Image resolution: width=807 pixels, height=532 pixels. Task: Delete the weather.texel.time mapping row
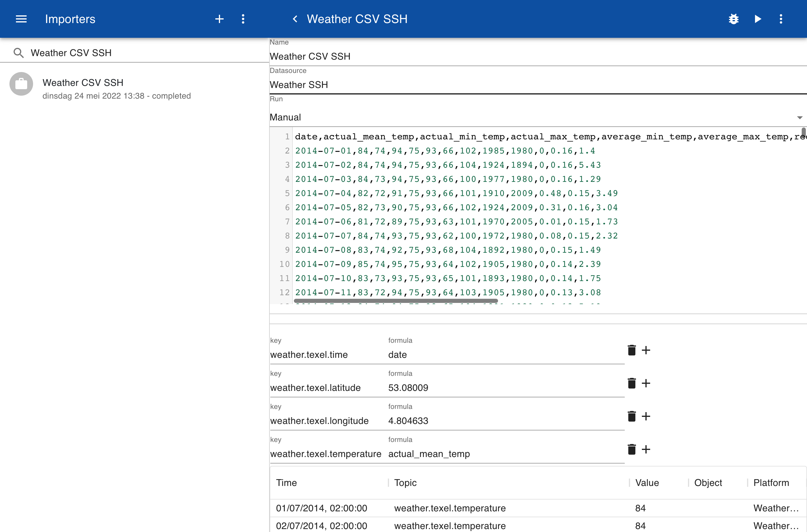point(632,350)
